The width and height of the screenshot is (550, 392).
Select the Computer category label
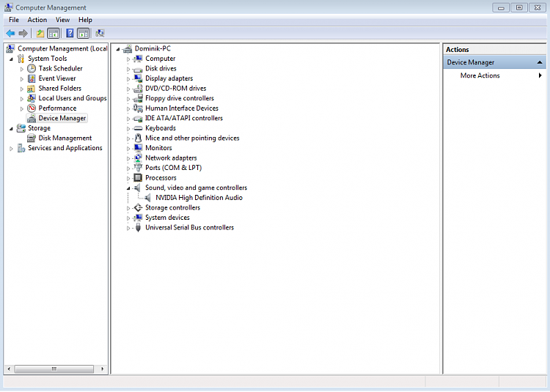click(x=161, y=59)
